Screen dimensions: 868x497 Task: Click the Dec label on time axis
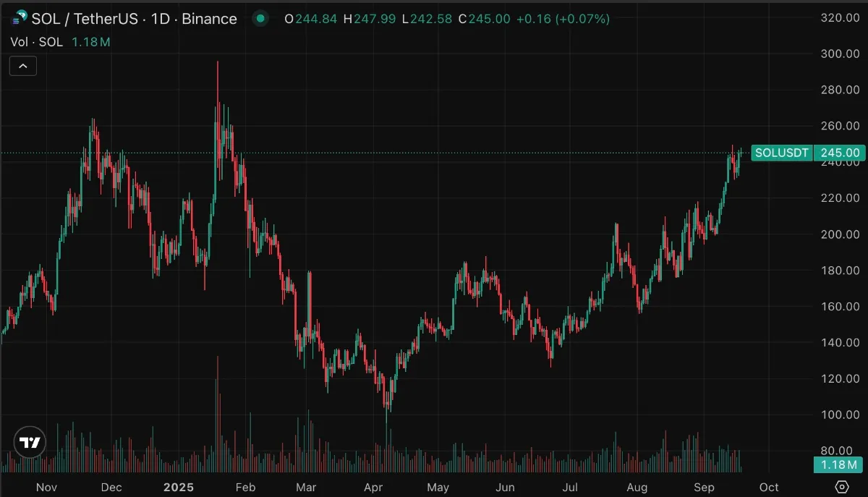pos(111,488)
